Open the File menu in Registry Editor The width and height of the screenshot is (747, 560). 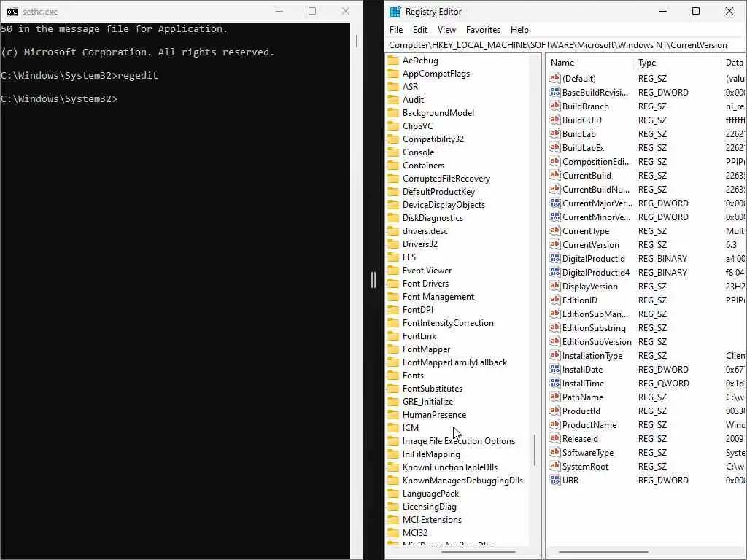[x=396, y=29]
